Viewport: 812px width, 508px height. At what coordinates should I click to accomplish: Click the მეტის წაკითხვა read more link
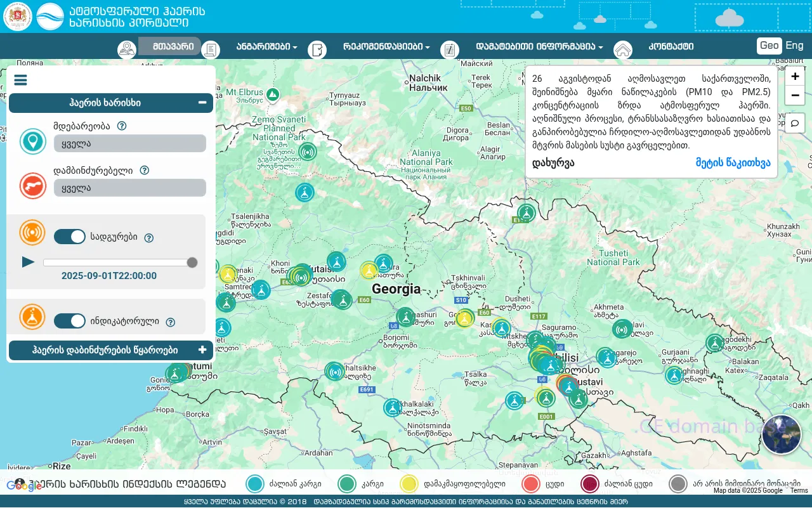pos(733,163)
